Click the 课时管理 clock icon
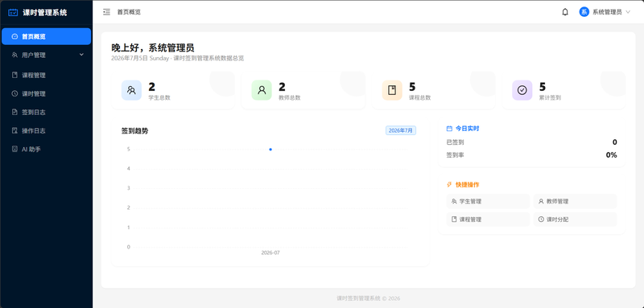Screen dimensions: 644x308 pos(14,93)
